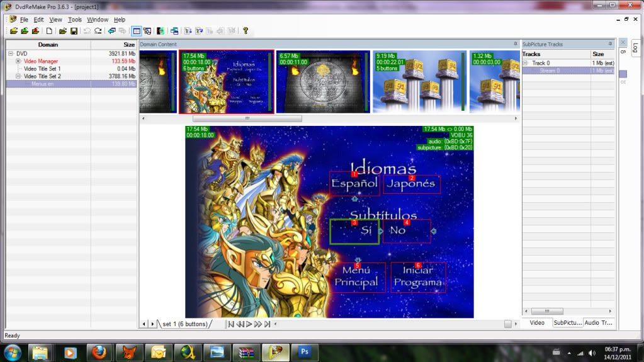Click the list icon with down arrow

pyautogui.click(x=188, y=31)
